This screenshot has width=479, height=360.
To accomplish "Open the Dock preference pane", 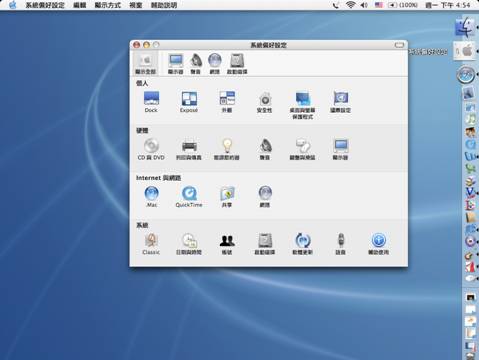I will click(x=151, y=101).
